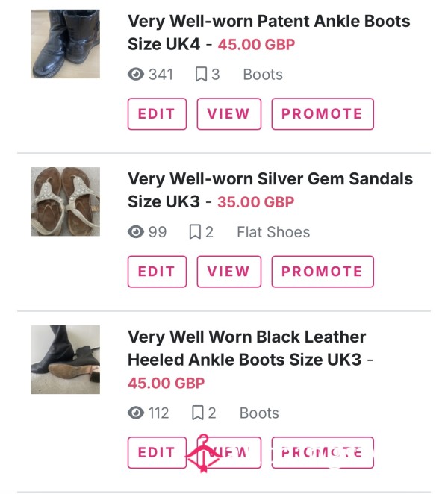Click bookmark icon on Black Leather Heeled Boots

[198, 413]
